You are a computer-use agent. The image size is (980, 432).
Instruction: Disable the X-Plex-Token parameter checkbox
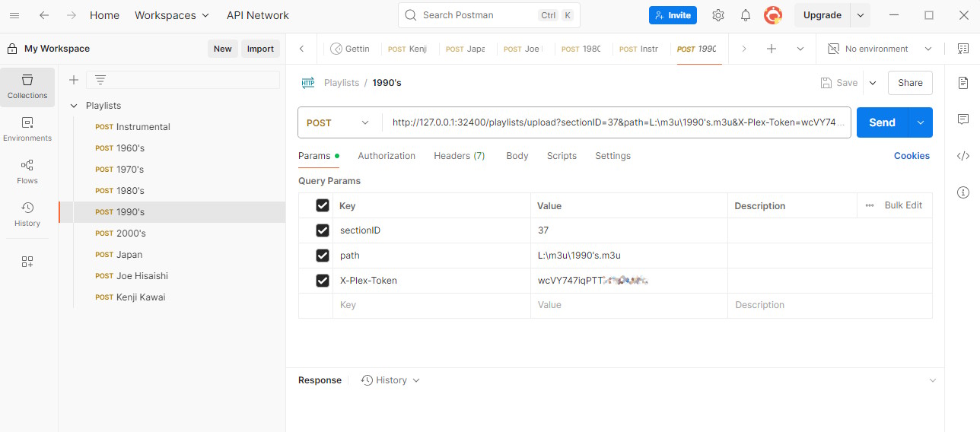point(323,281)
